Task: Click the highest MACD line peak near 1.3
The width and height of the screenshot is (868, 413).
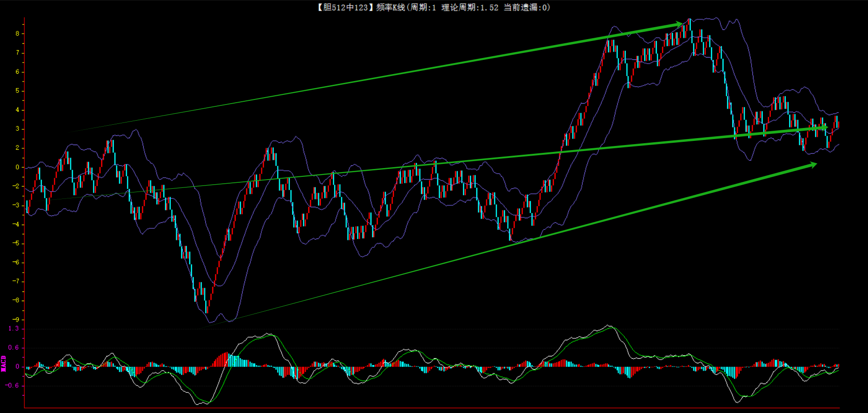Action: click(609, 326)
